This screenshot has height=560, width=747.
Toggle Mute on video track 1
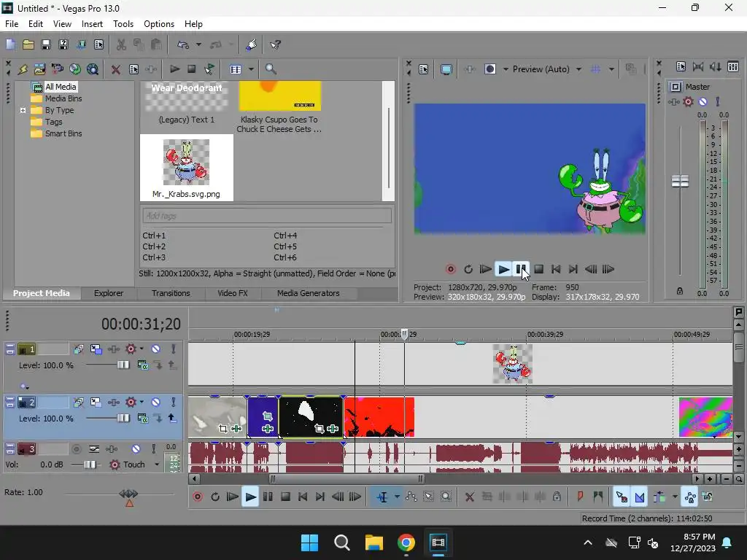tap(156, 349)
